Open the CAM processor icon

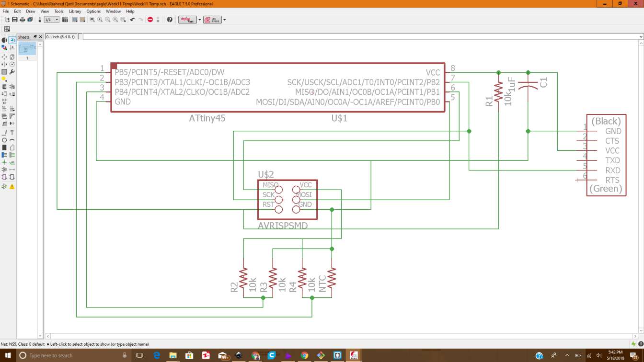(x=30, y=20)
